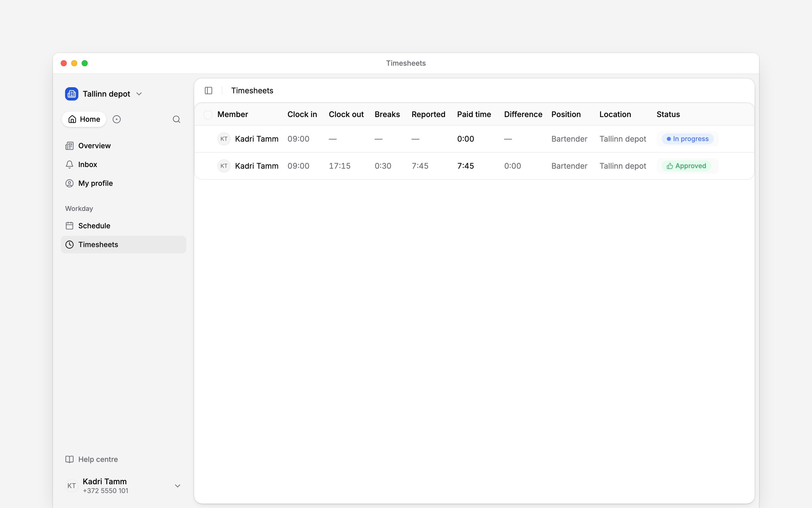
Task: Click the Inbox bell icon
Action: (70, 165)
